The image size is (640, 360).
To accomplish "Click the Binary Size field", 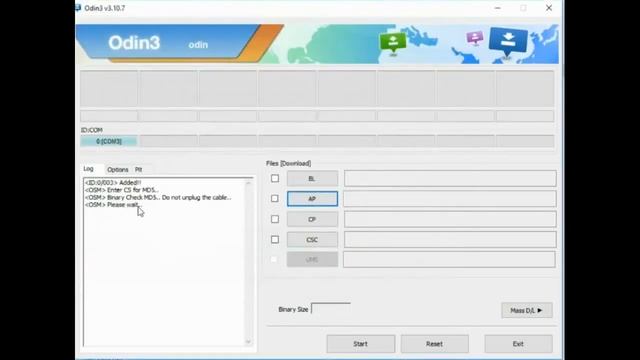I will 331,309.
